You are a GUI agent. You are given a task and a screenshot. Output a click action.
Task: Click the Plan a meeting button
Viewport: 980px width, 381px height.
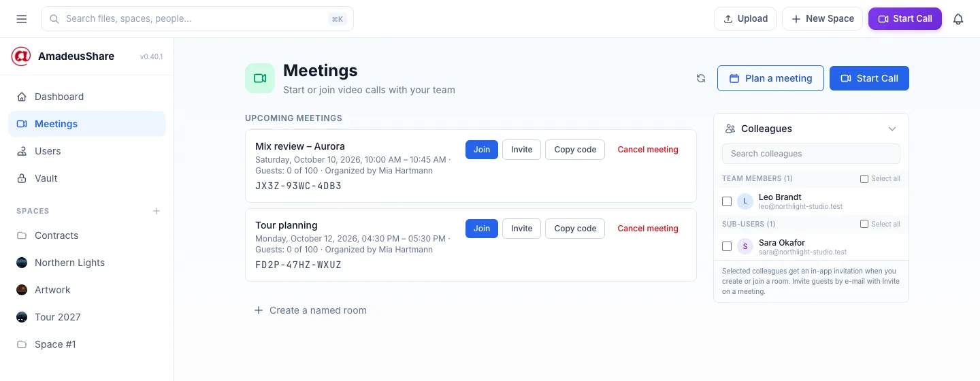pos(770,78)
